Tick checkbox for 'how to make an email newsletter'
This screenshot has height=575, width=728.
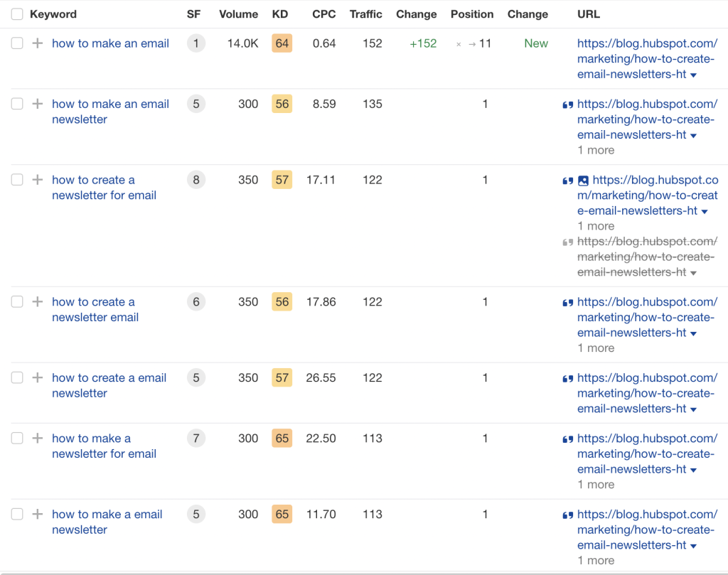pos(17,104)
